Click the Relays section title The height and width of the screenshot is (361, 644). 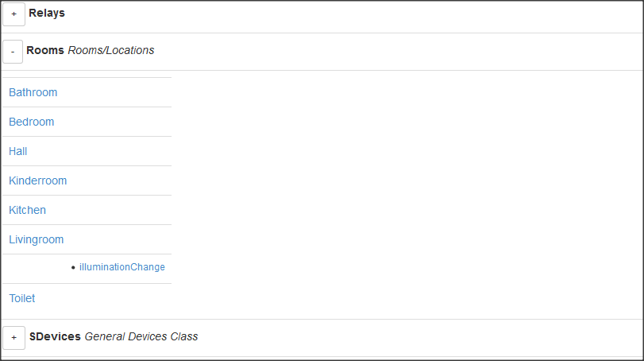(47, 14)
